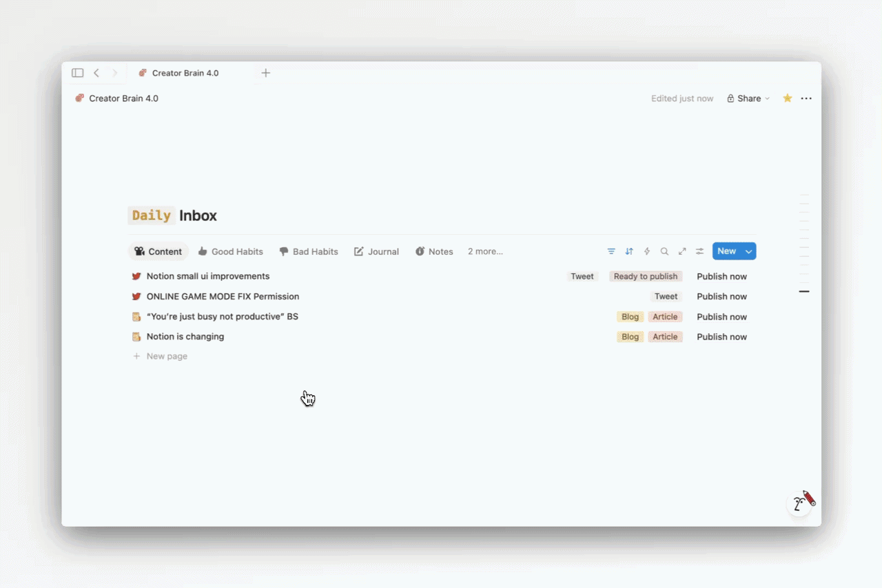Toggle the sidebar panel icon
This screenshot has width=882, height=588.
click(78, 73)
